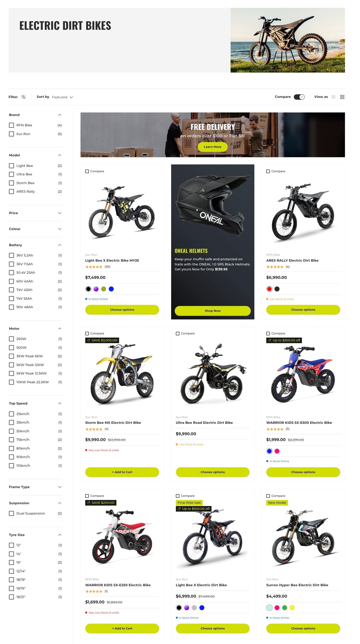Collapse the Motor filter chevron
360x644 pixels.
60,329
